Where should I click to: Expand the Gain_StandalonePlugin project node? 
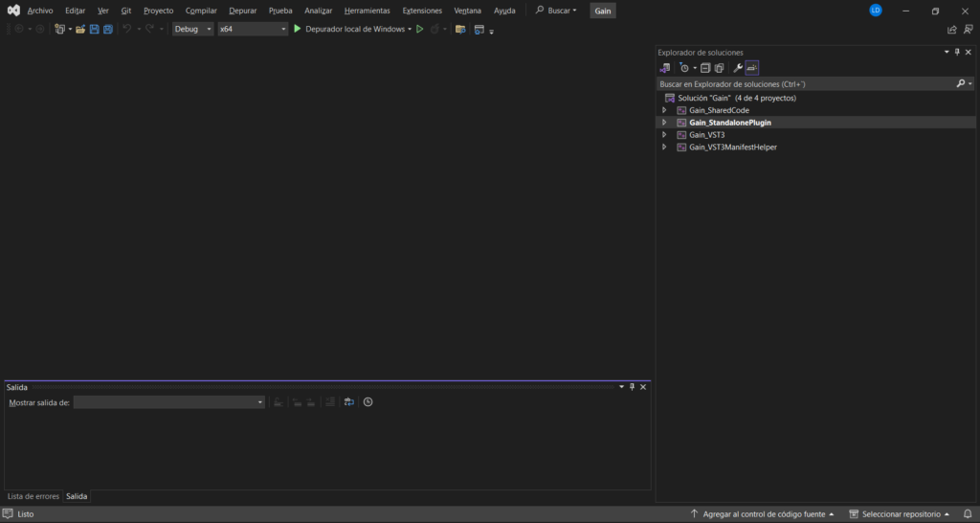point(664,123)
